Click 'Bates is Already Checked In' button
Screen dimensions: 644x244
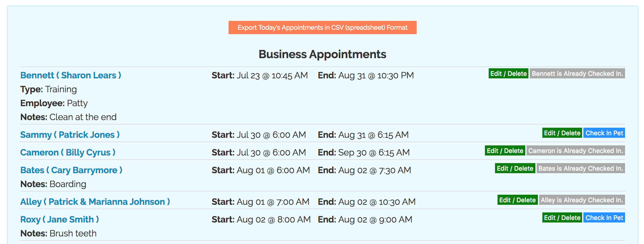pyautogui.click(x=581, y=168)
